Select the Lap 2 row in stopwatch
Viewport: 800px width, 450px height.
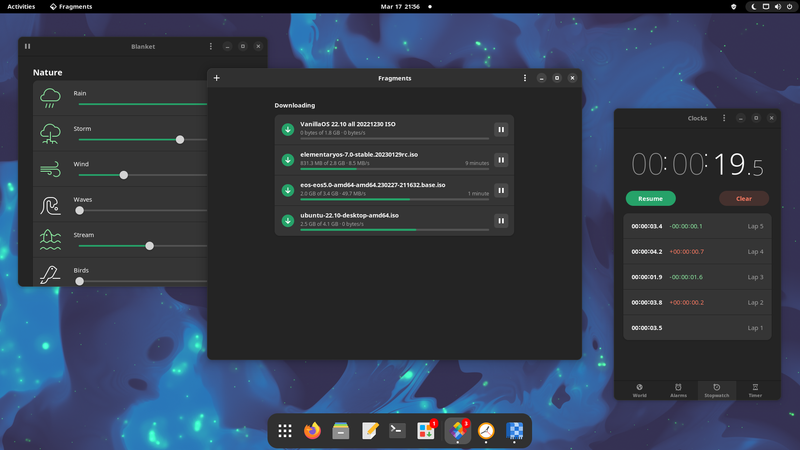point(697,303)
